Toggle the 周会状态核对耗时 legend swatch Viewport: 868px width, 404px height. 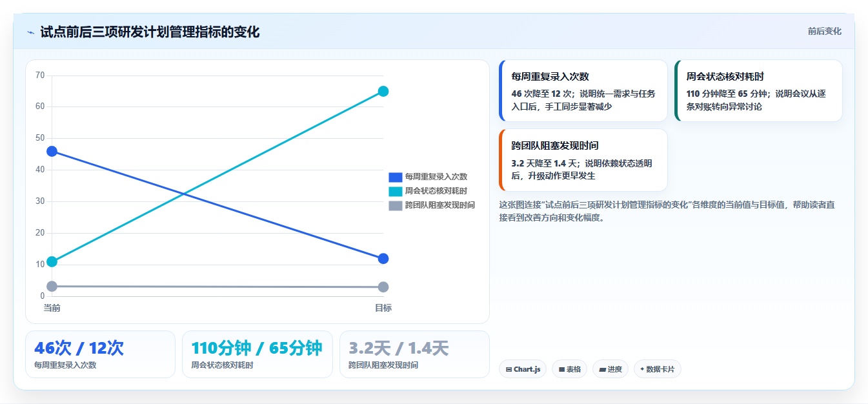tap(396, 191)
